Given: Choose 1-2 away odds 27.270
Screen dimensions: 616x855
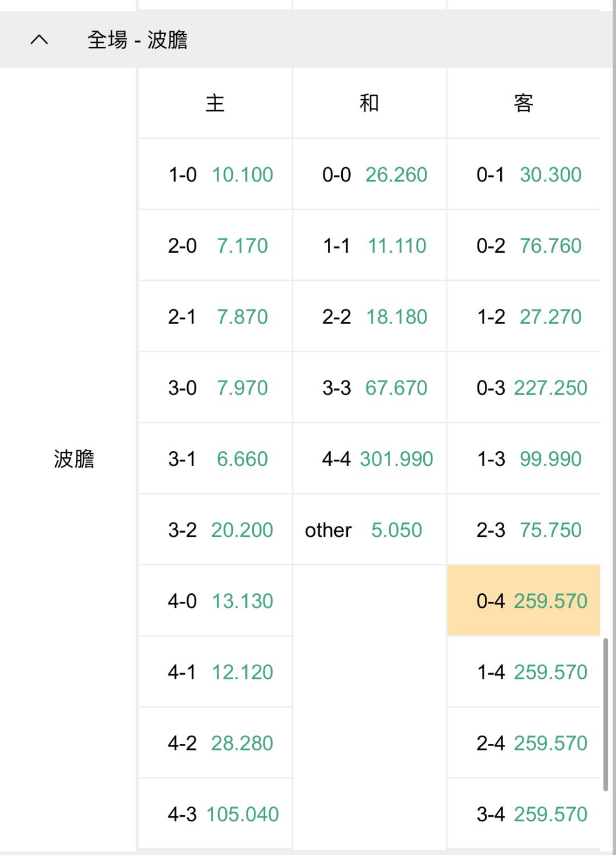Looking at the screenshot, I should pos(524,316).
